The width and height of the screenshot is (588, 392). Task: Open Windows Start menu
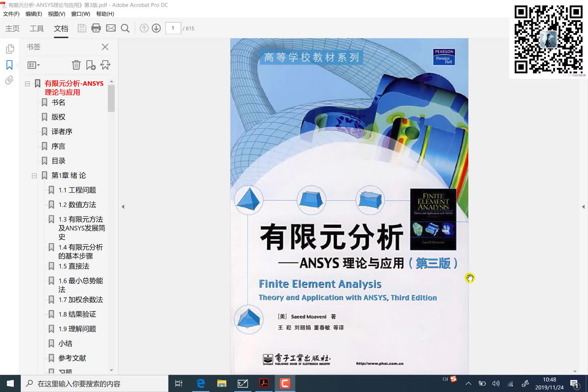click(x=10, y=384)
